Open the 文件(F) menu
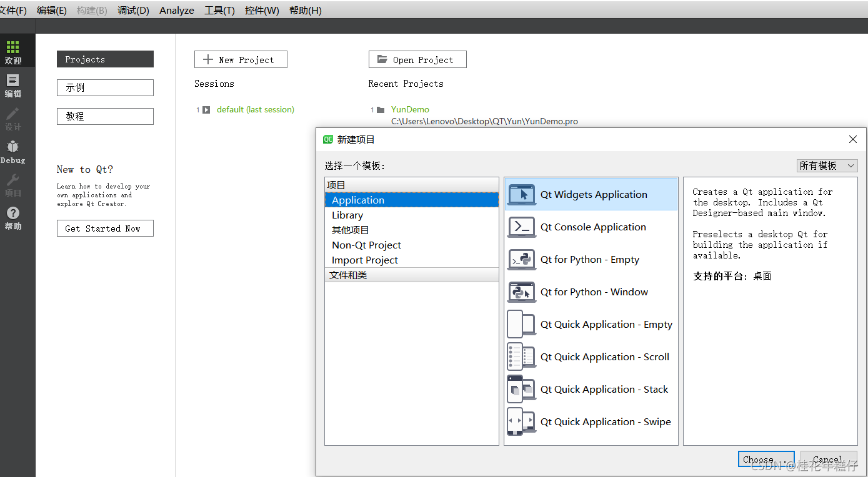This screenshot has width=868, height=477. (13, 11)
